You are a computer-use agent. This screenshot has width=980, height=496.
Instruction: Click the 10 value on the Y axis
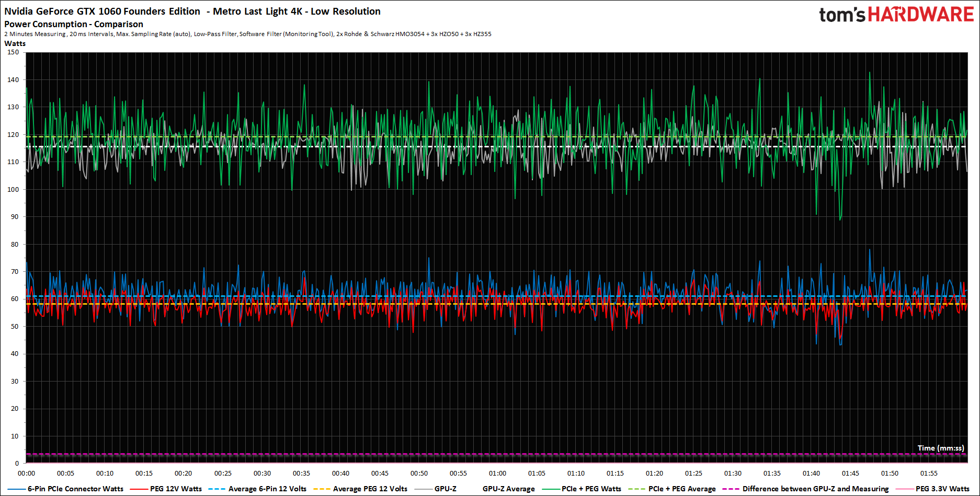point(15,436)
